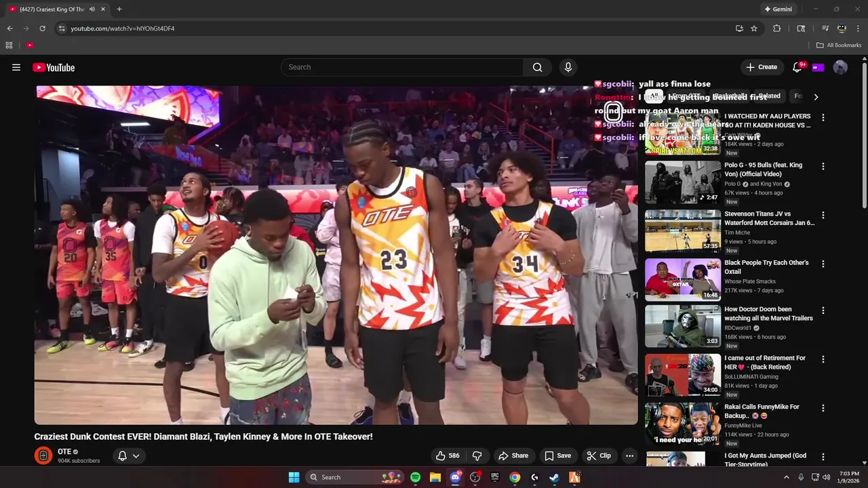Viewport: 868px width, 488px height.
Task: Open options for the Rakai FunnyMike video
Action: 823,408
